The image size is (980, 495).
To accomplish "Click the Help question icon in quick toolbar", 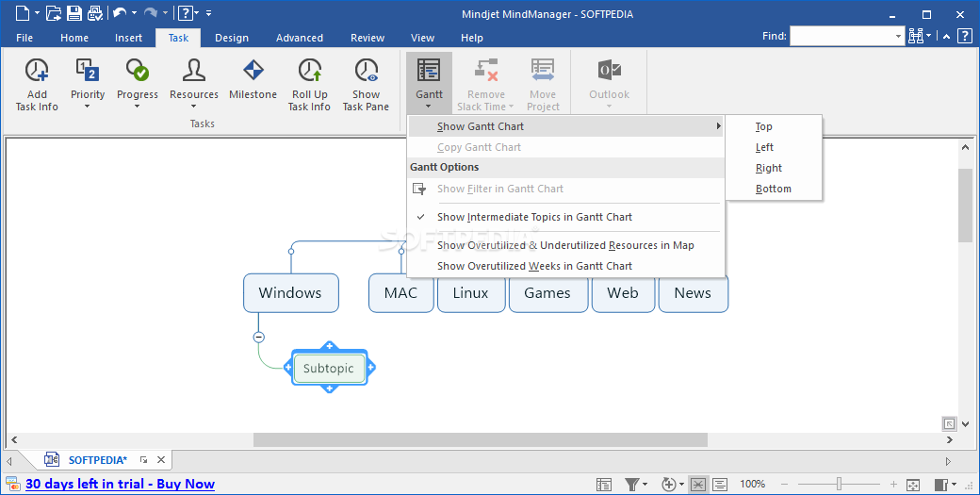I will pos(185,12).
